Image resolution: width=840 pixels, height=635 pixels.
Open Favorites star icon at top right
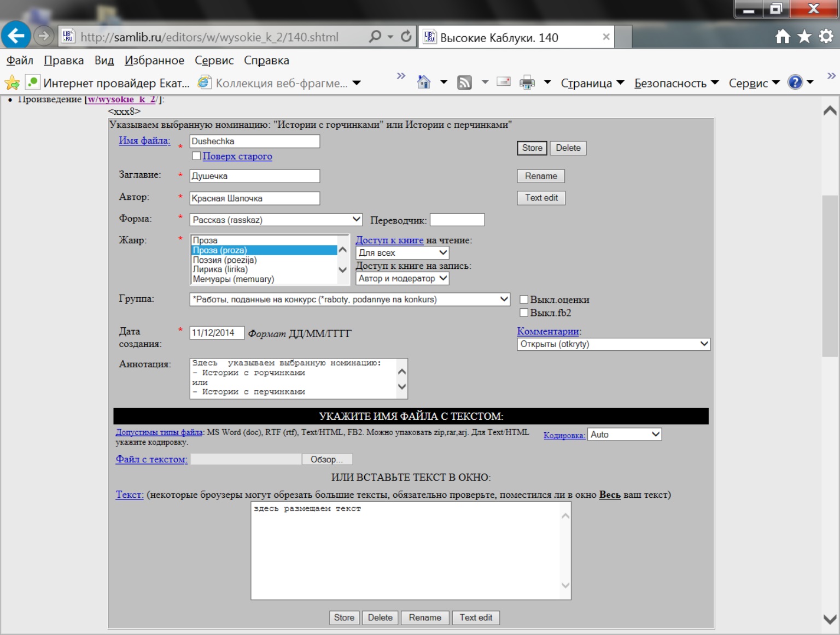point(804,37)
